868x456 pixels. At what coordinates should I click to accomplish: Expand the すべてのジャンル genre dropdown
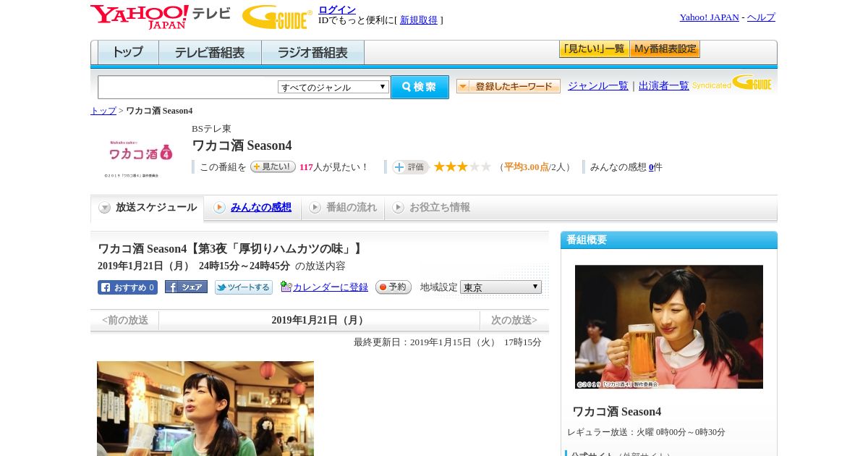click(x=333, y=87)
